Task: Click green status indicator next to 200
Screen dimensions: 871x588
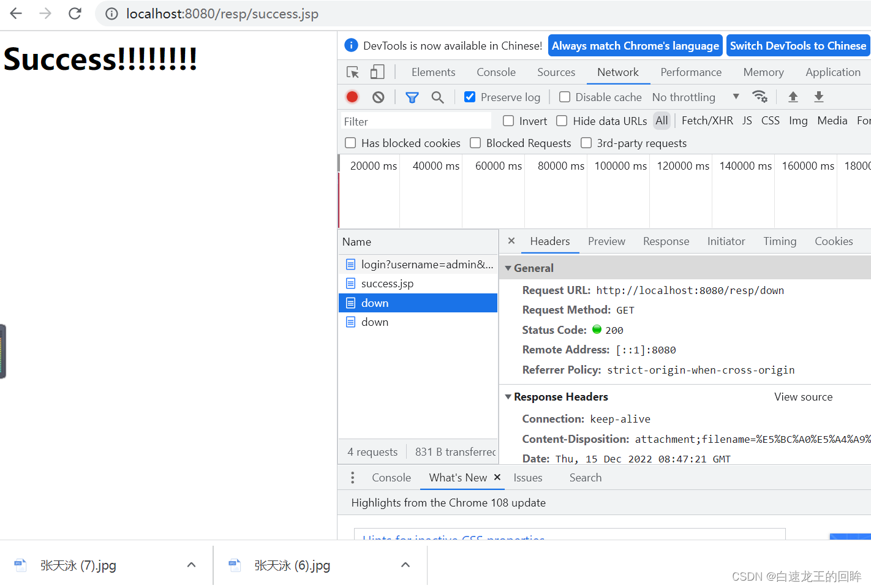Action: point(597,330)
